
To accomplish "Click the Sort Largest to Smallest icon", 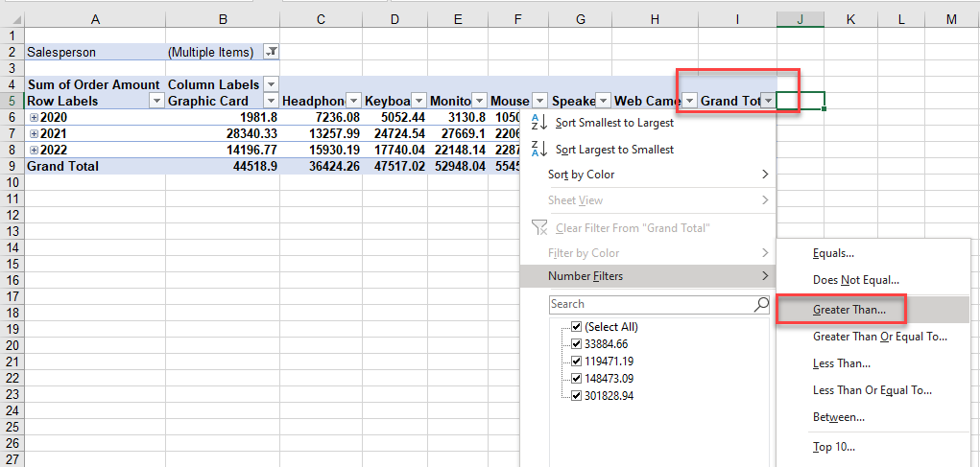I will click(538, 150).
